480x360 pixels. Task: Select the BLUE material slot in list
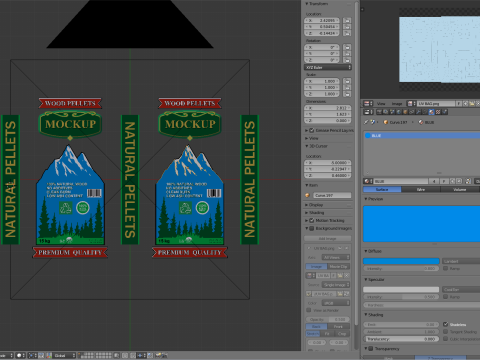pos(422,135)
